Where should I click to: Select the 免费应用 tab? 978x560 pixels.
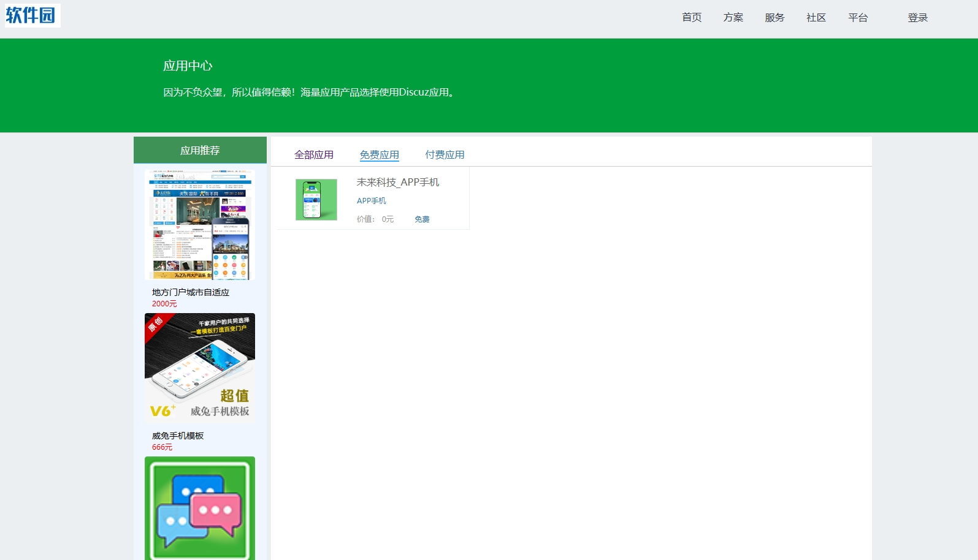pos(380,155)
